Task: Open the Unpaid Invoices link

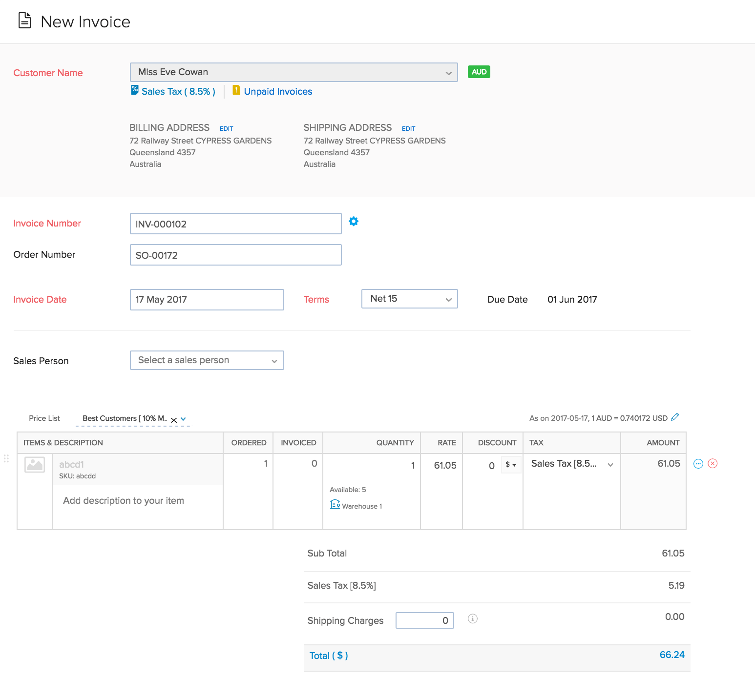Action: pos(278,91)
